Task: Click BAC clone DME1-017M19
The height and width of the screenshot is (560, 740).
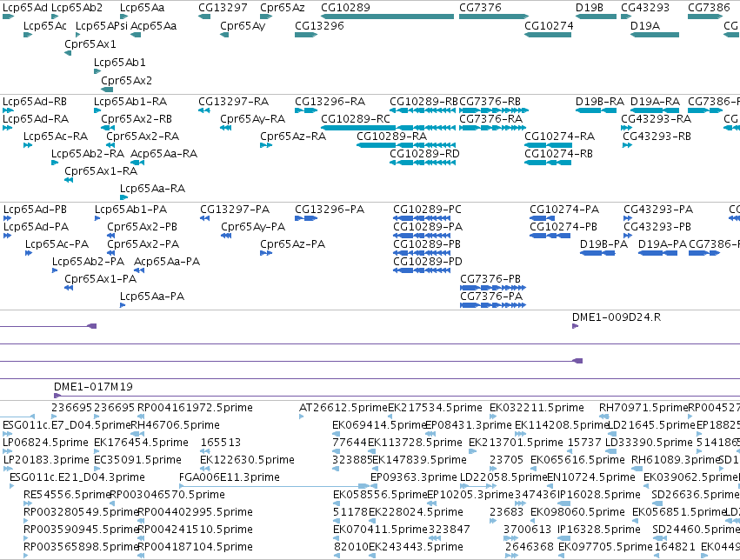Action: point(93,387)
